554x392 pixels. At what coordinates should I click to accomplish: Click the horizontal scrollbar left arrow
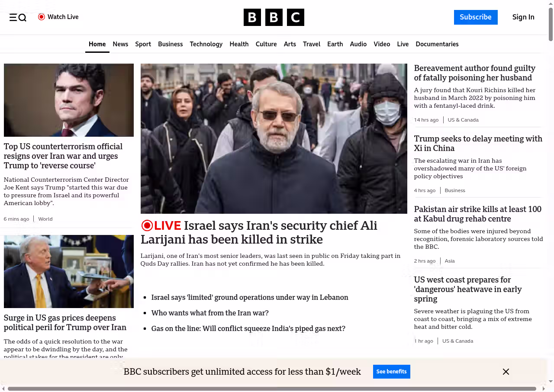tap(3, 389)
